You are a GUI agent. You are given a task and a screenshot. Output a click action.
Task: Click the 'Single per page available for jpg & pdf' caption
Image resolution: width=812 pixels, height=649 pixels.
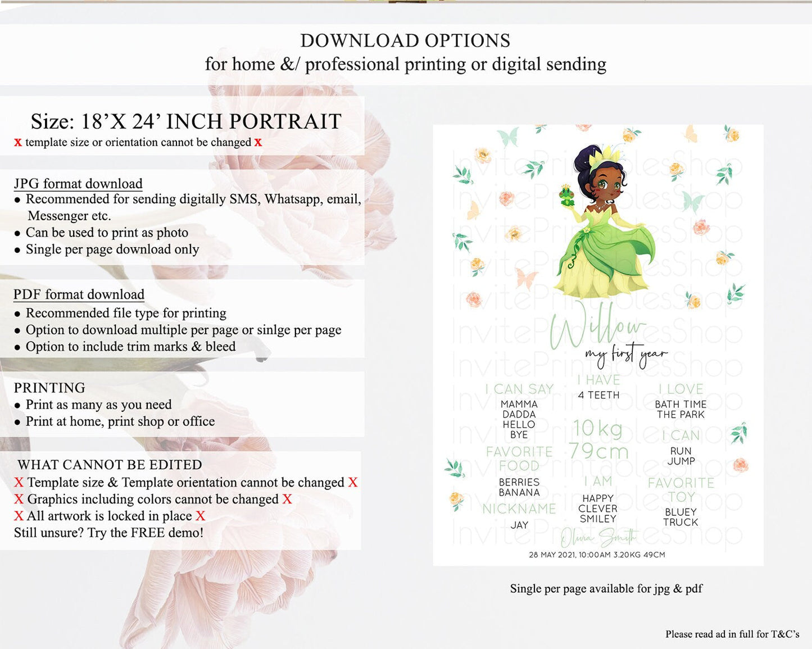(606, 588)
